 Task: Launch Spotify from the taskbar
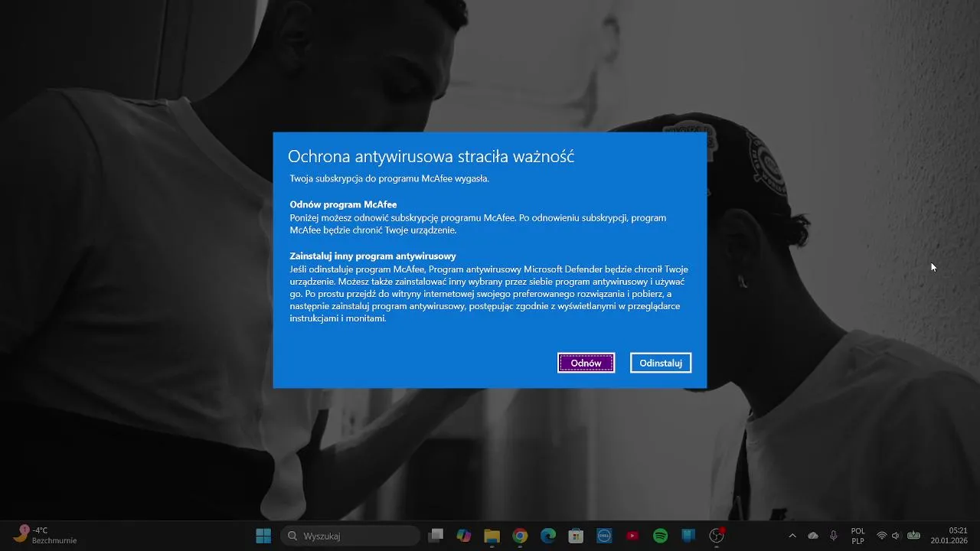661,536
